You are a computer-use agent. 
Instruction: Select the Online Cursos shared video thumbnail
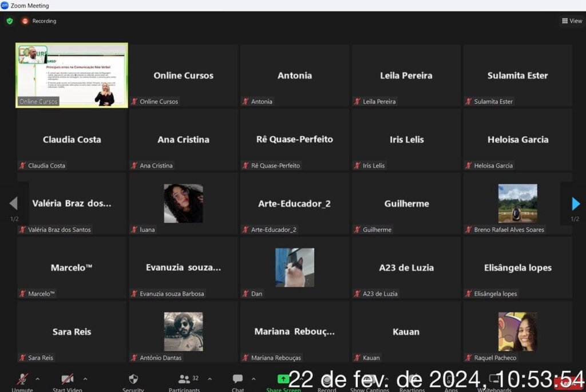coord(72,75)
